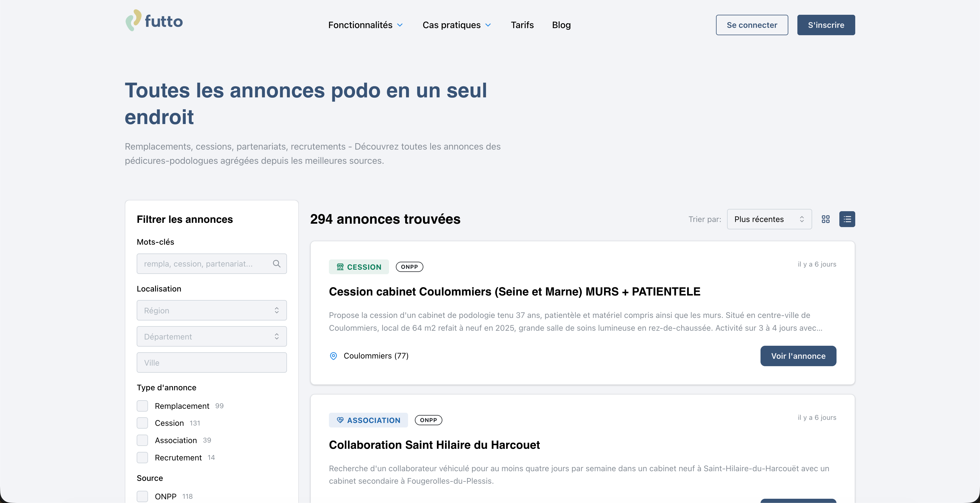Open the Région dropdown
Screen dimensions: 980x503
[x=212, y=310]
